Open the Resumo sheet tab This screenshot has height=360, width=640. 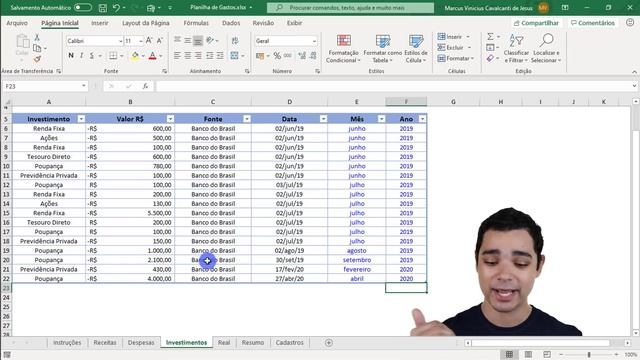click(253, 342)
